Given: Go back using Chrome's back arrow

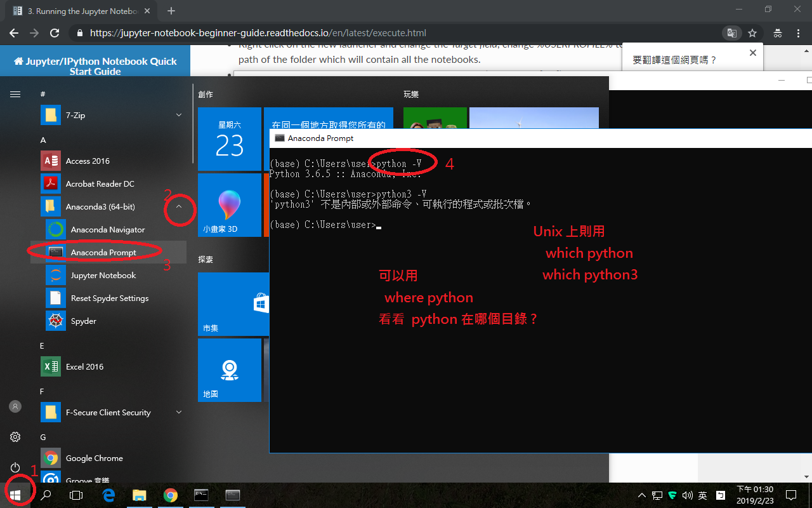Looking at the screenshot, I should coord(13,33).
